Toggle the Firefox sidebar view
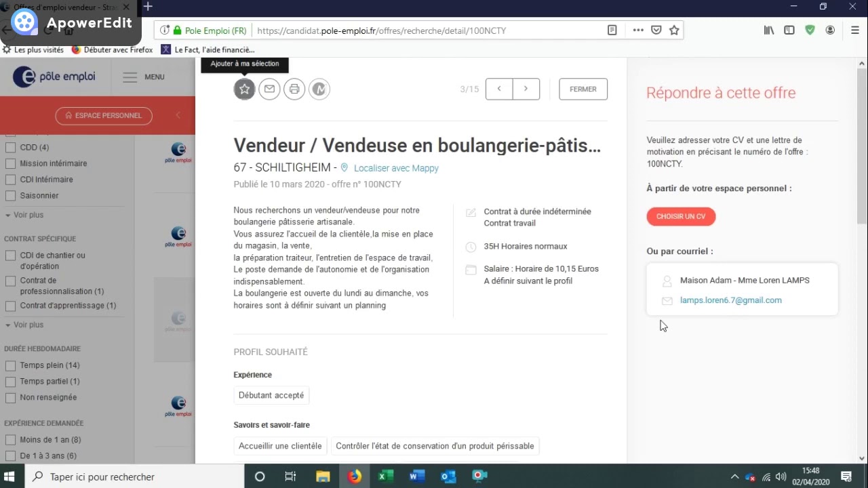 click(x=789, y=30)
